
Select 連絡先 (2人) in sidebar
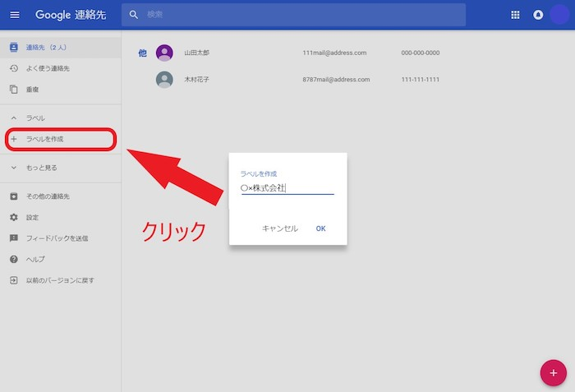[x=61, y=48]
